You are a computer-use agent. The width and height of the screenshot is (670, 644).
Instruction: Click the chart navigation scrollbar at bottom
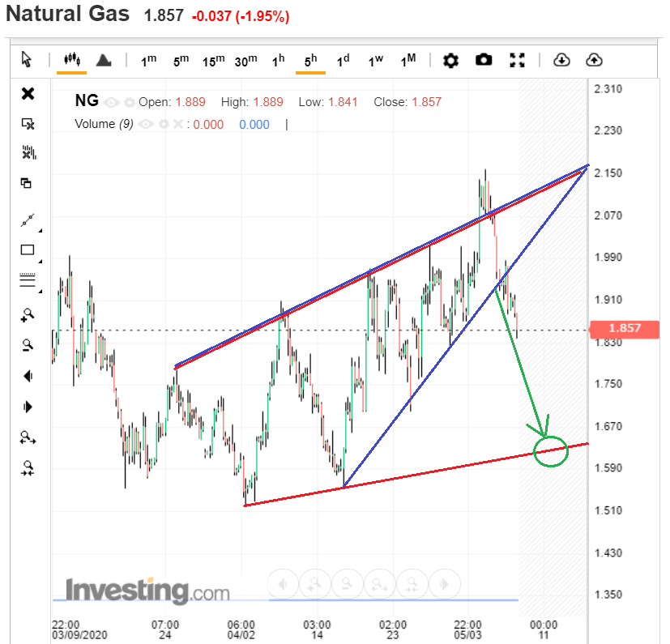tap(285, 600)
